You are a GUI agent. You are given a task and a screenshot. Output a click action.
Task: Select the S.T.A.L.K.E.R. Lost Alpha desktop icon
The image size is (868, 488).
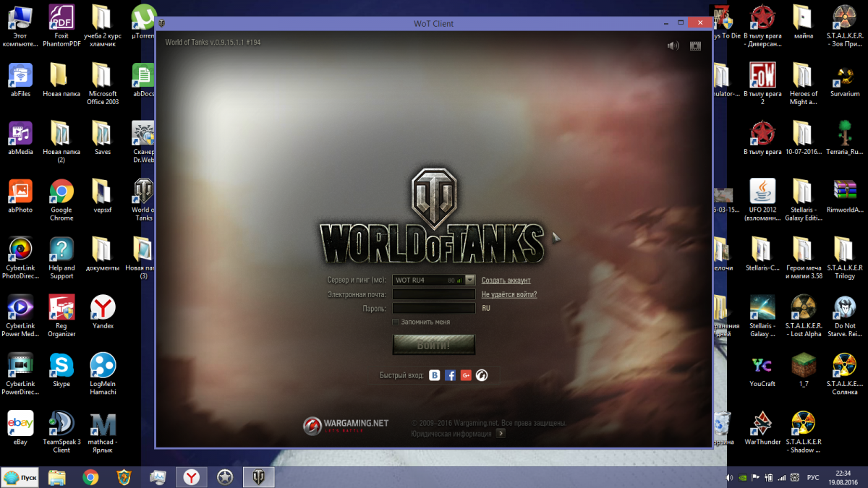coord(804,315)
